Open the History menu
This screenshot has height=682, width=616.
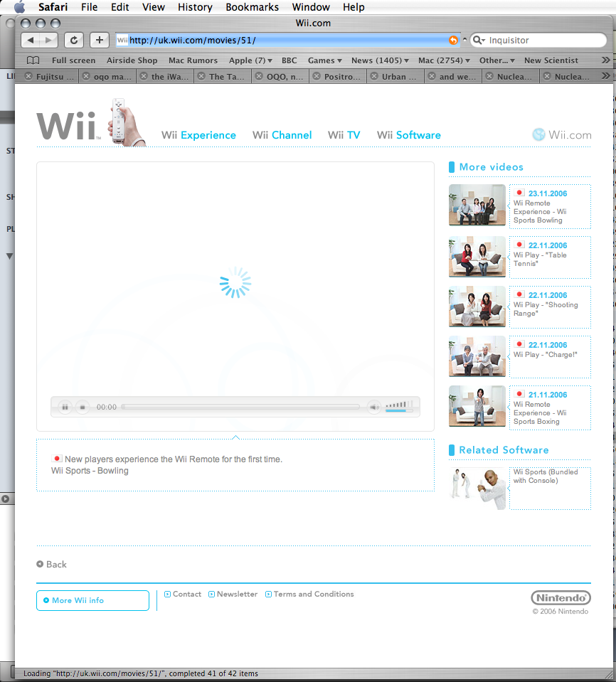[x=195, y=7]
